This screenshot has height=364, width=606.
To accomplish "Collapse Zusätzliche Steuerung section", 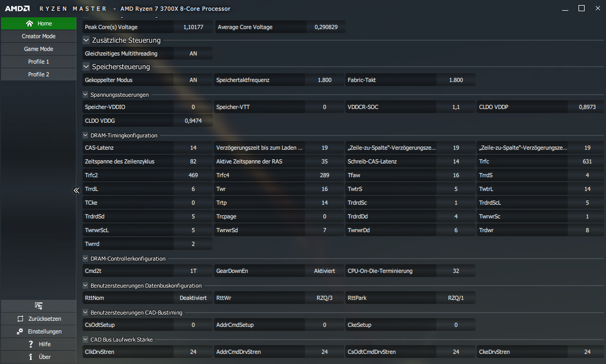I will tap(86, 40).
